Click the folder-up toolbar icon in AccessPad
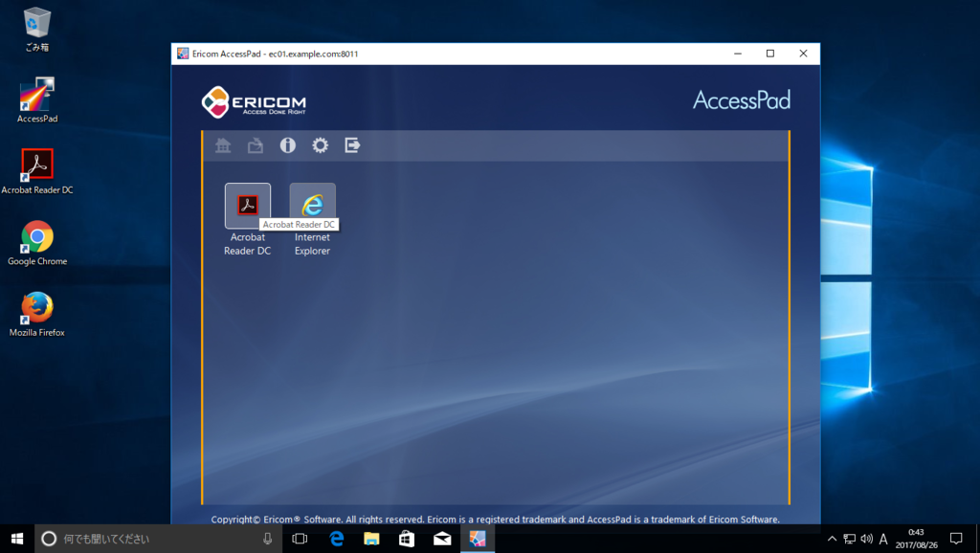Viewport: 980px width, 553px height. pos(256,145)
